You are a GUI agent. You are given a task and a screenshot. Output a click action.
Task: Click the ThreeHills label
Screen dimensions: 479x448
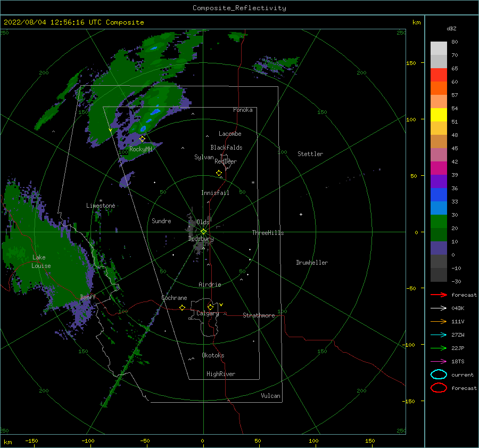click(268, 233)
